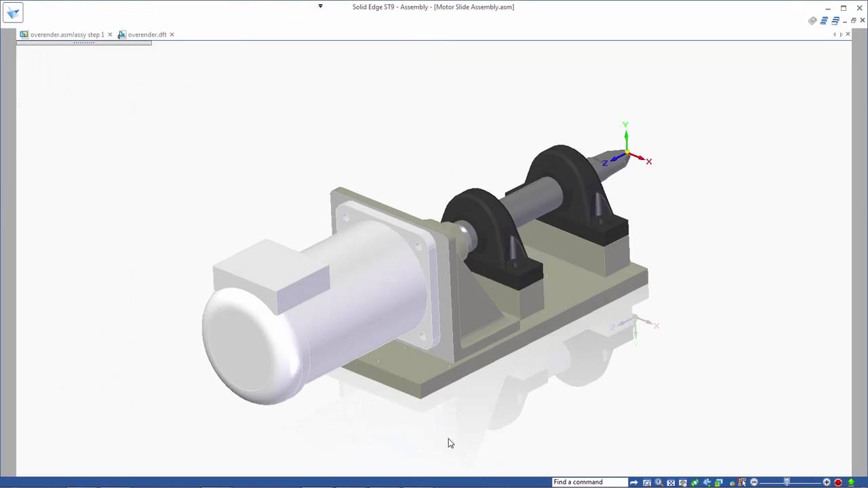The image size is (868, 488).
Task: Click the arrow next to Find a command
Action: 633,483
